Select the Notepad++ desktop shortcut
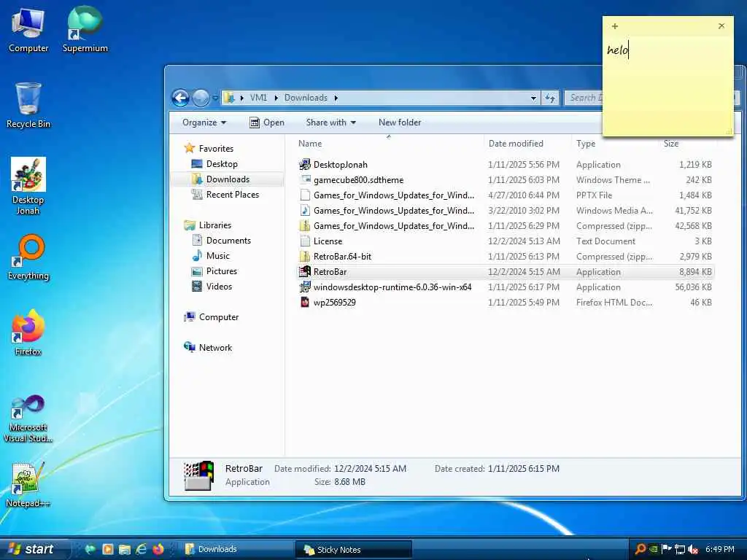 click(28, 484)
